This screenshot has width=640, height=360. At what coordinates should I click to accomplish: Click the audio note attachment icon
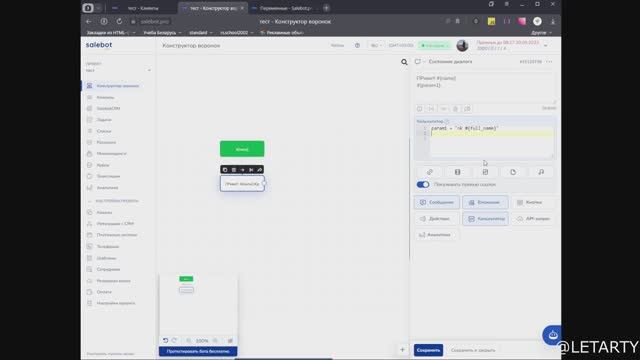click(x=541, y=172)
